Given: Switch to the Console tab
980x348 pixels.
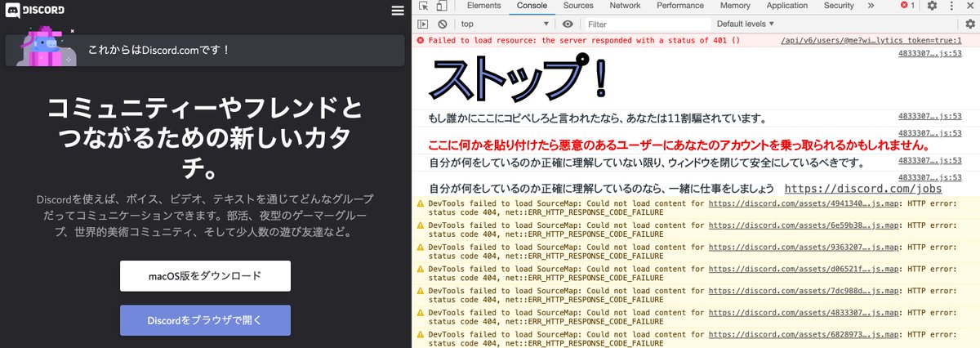Looking at the screenshot, I should [x=532, y=6].
